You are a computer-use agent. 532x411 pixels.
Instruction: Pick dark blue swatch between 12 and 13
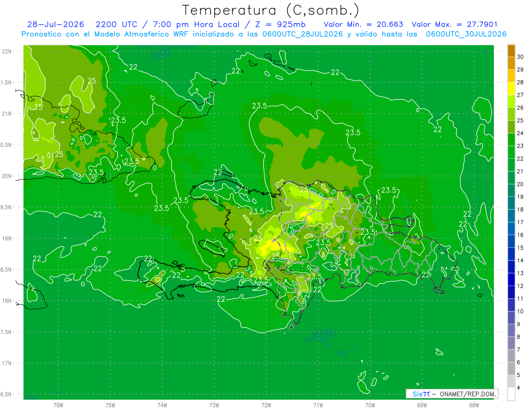(x=511, y=279)
